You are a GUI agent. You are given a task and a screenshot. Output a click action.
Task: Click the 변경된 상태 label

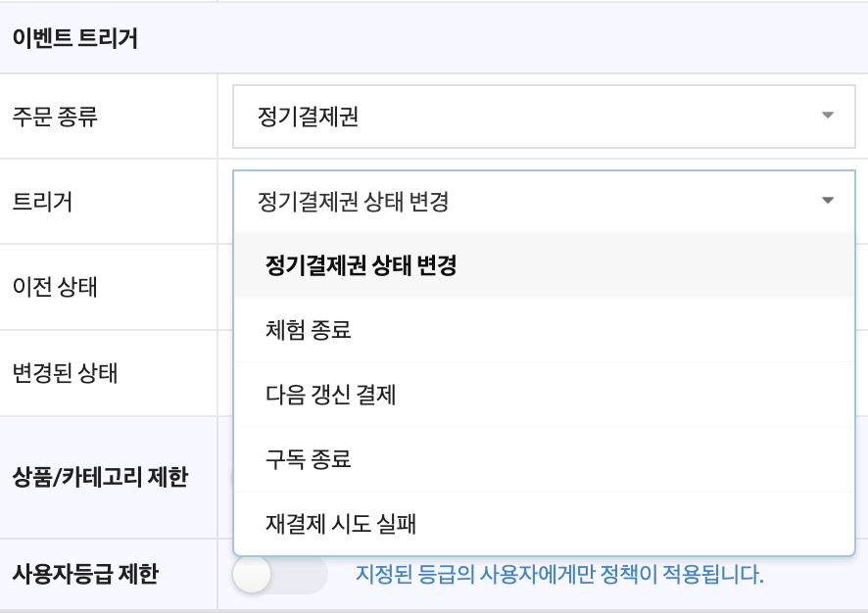tap(65, 373)
